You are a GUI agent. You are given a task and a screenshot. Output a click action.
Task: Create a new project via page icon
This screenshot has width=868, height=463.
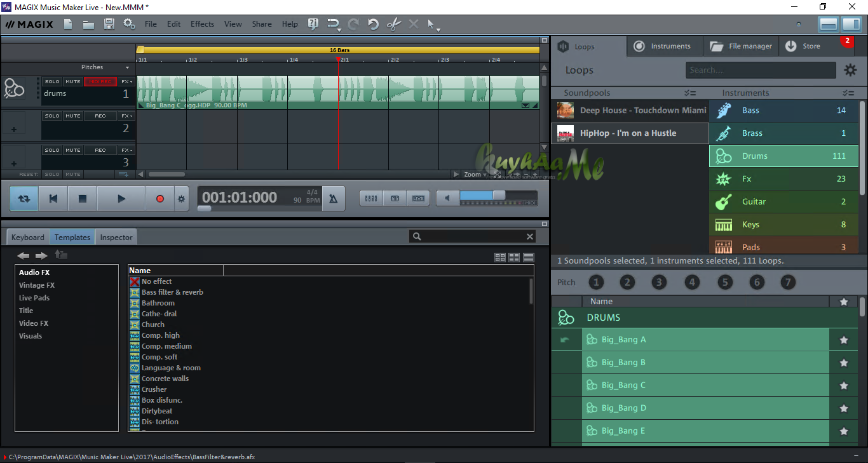[68, 24]
